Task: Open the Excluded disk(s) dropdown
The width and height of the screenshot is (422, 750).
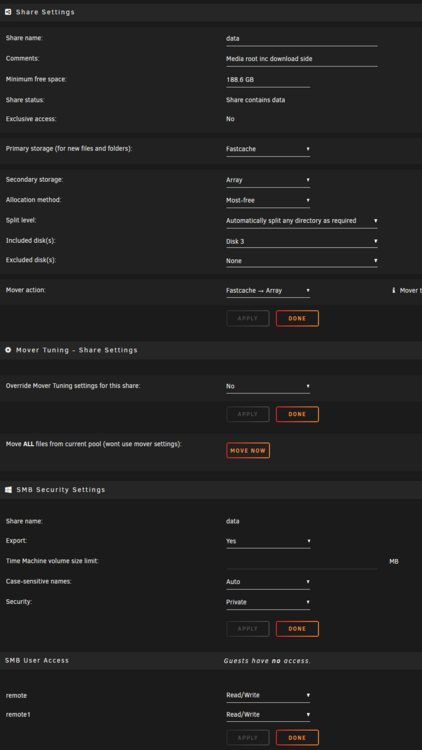Action: click(x=301, y=261)
